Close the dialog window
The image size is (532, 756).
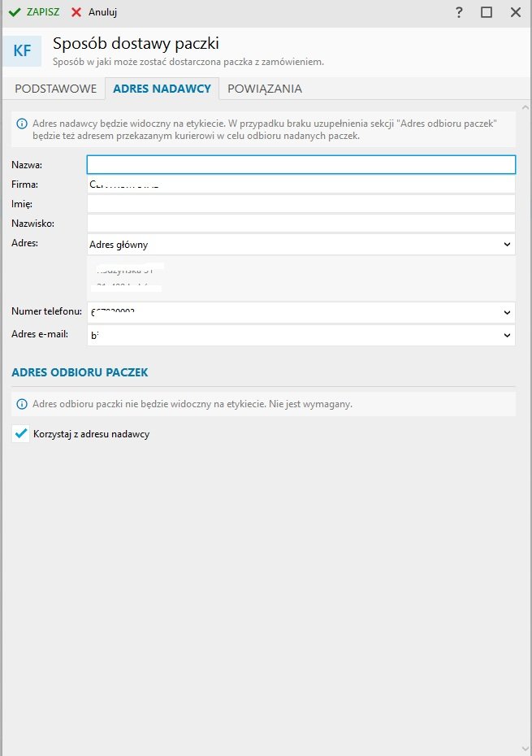(515, 12)
